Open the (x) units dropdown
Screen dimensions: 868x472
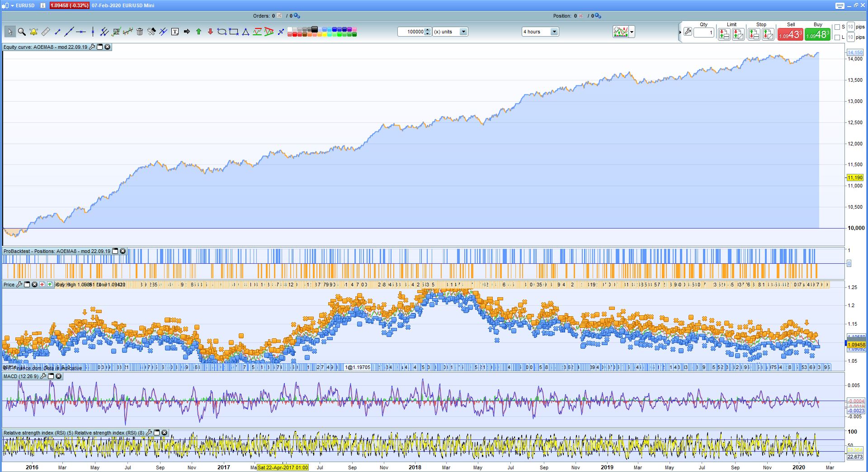(463, 32)
